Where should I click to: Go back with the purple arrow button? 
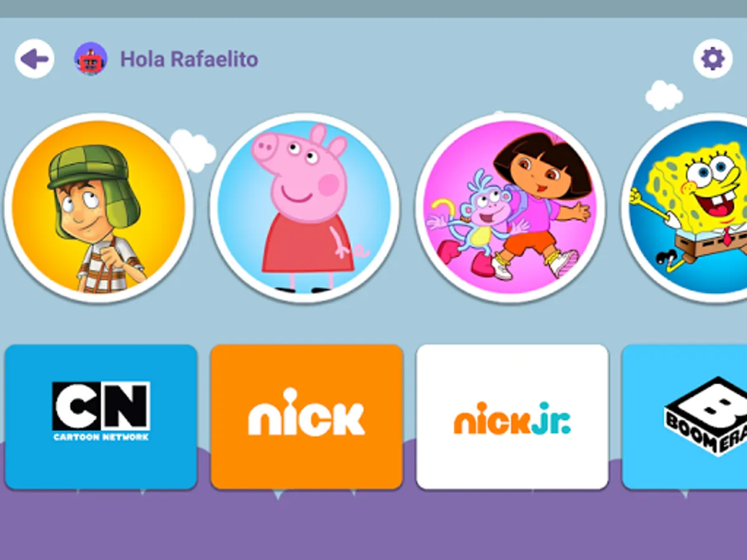(34, 59)
